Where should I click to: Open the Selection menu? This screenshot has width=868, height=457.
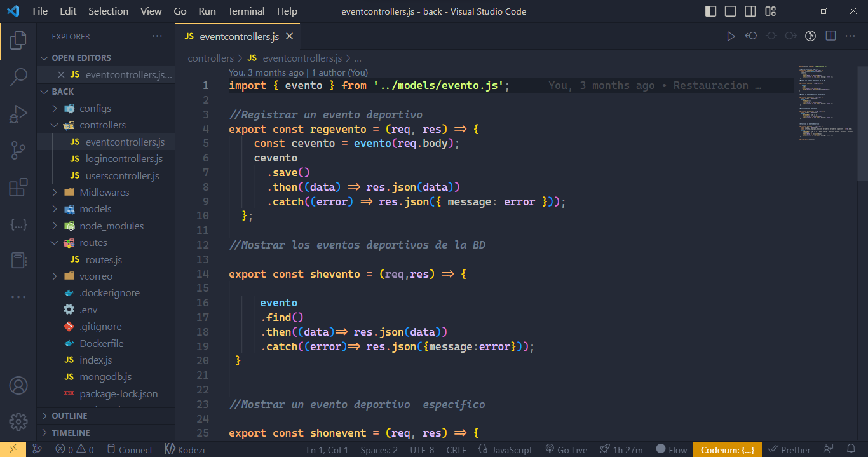click(108, 11)
